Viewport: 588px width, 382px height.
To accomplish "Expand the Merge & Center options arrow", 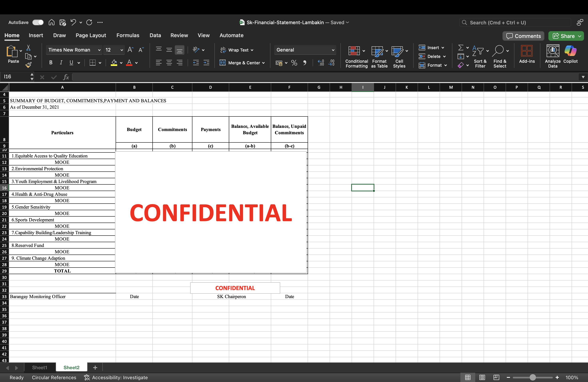I will 263,63.
